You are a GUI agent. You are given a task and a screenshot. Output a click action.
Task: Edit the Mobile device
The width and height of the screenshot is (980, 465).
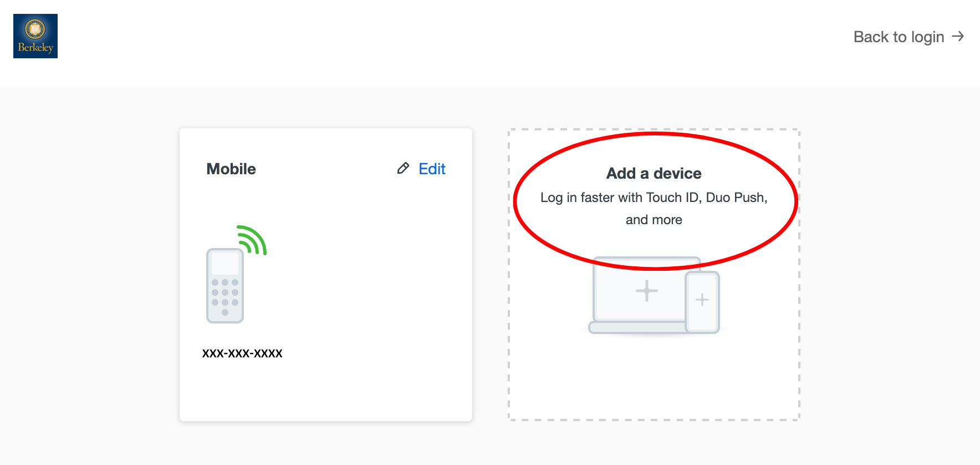click(x=432, y=169)
